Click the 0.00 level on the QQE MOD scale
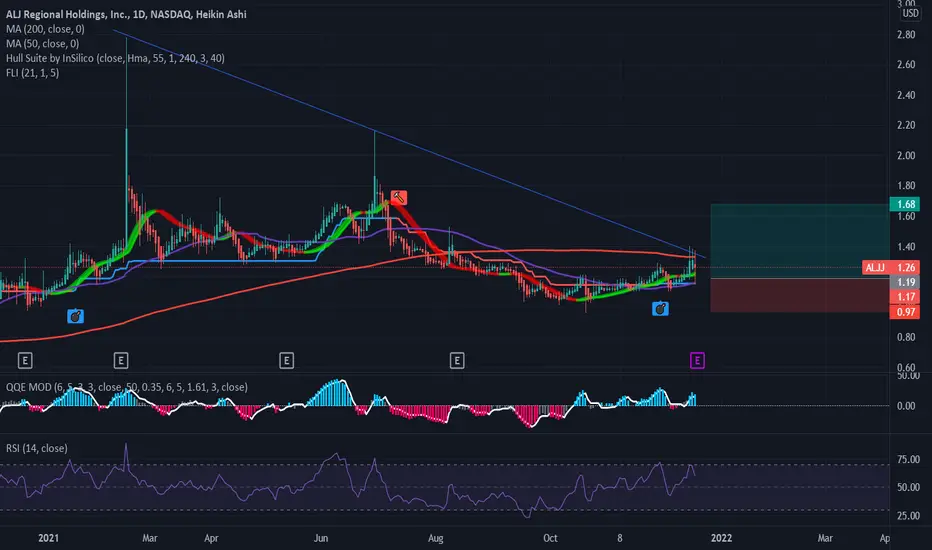Viewport: 932px width, 550px height. pos(906,406)
